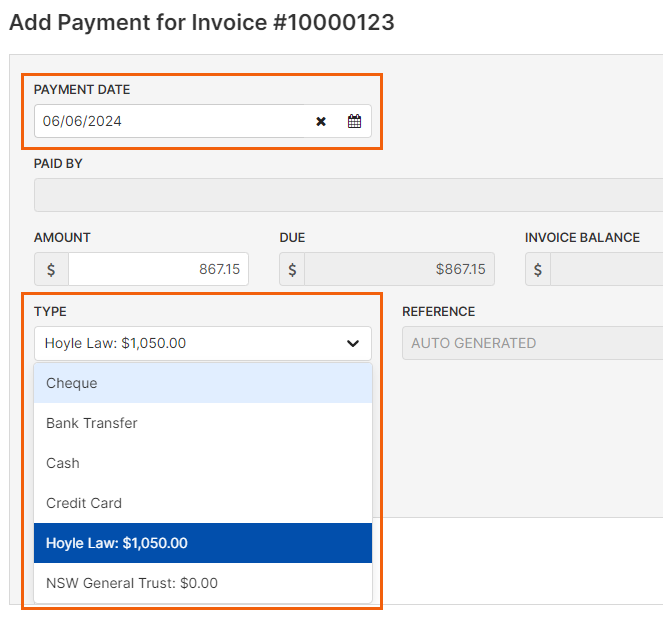
Task: Choose Credit Card as the payment type
Action: tap(203, 503)
